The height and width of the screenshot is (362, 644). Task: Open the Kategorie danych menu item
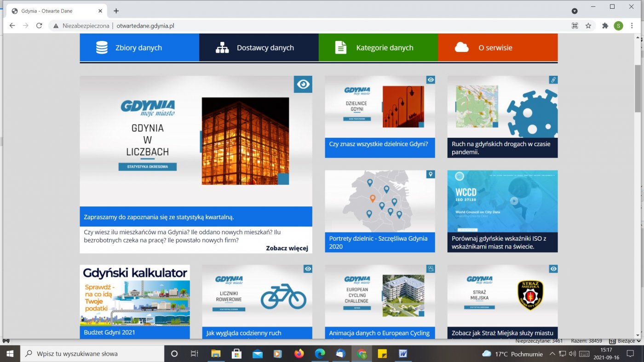tap(378, 47)
